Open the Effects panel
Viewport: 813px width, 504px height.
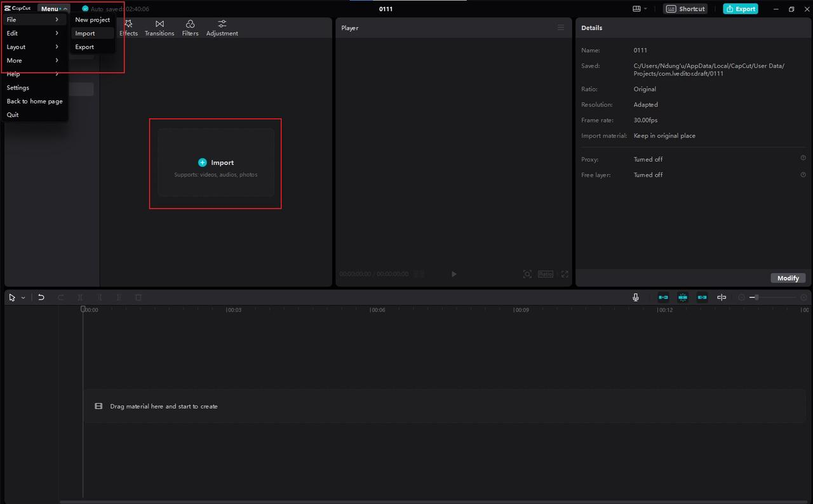[128, 28]
